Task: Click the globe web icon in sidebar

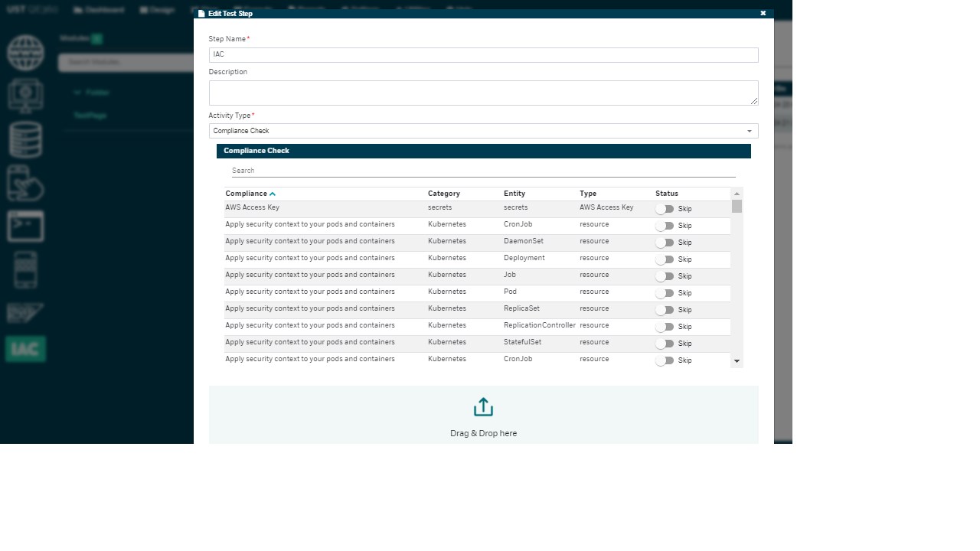Action: (x=26, y=53)
